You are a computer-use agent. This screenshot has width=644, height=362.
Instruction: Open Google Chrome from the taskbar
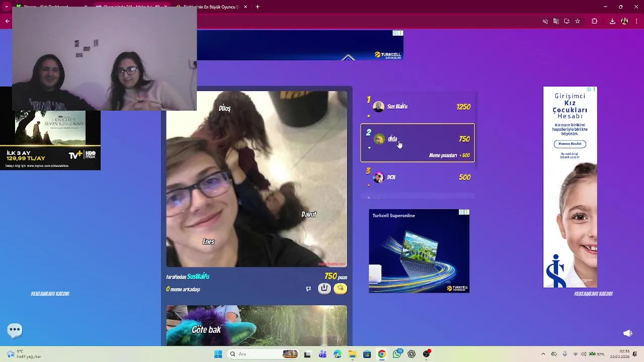(382, 354)
